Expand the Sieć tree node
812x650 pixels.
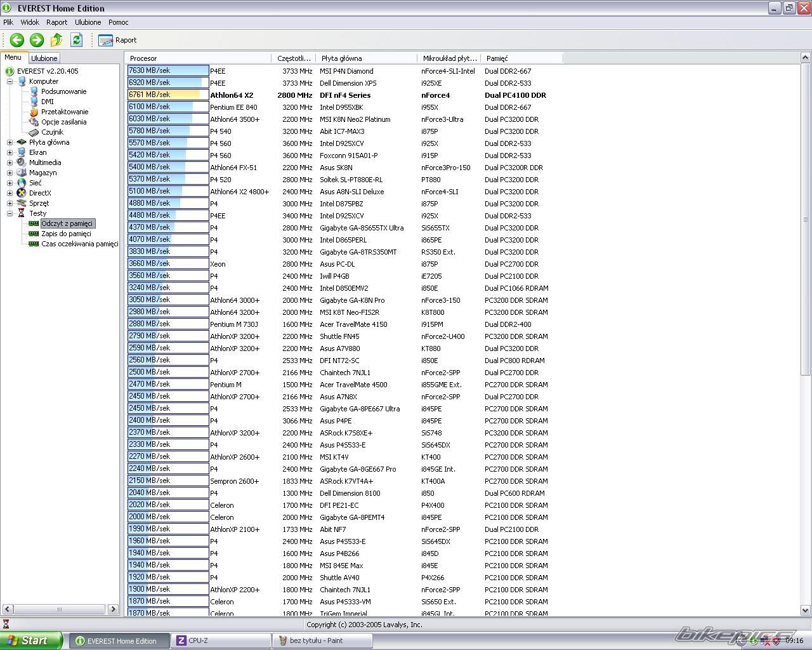click(x=10, y=183)
